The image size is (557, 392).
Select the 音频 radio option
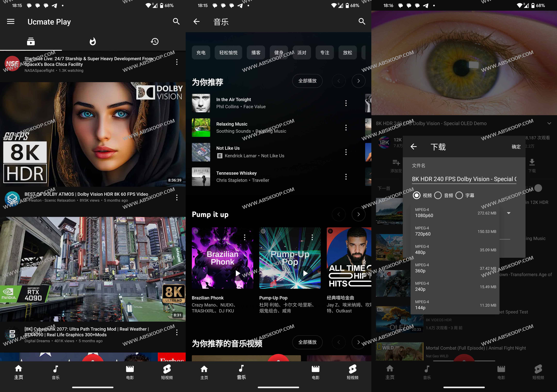pos(438,195)
